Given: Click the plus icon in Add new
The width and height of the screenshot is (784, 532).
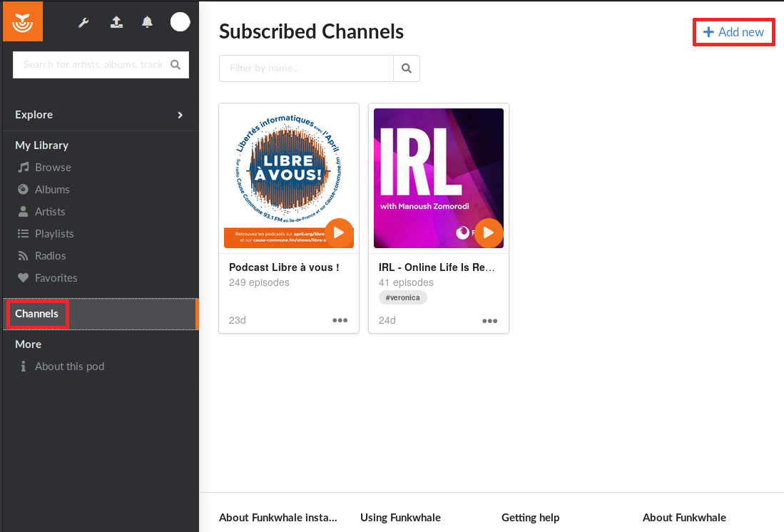Looking at the screenshot, I should 708,32.
